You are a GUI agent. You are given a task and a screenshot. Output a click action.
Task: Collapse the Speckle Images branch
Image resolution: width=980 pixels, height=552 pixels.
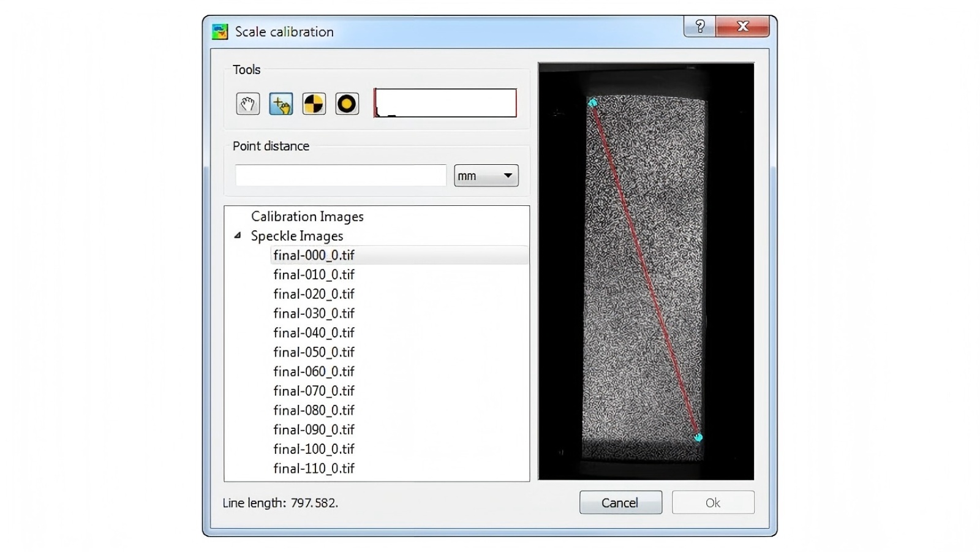coord(237,236)
